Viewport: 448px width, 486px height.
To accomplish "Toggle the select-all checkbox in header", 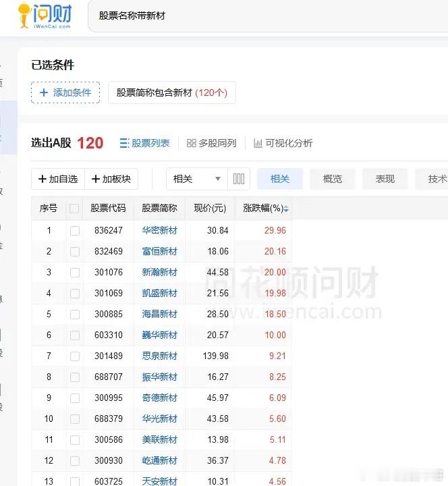I will click(74, 209).
